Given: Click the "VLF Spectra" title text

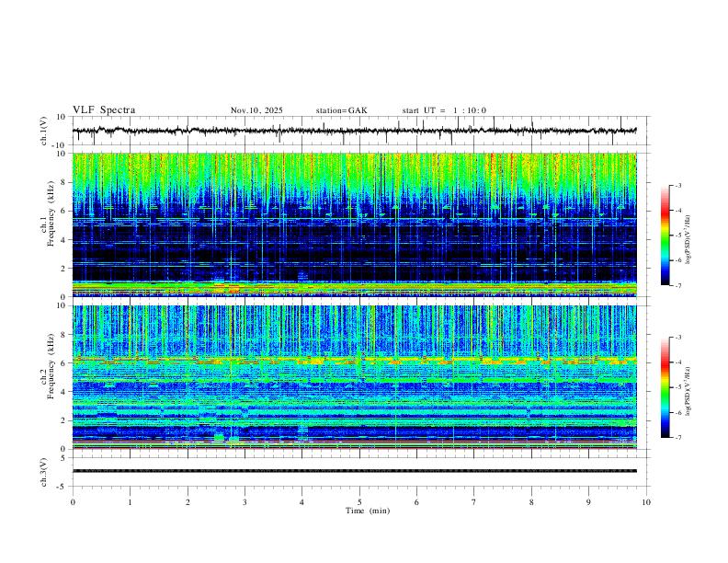Looking at the screenshot, I should pos(104,110).
